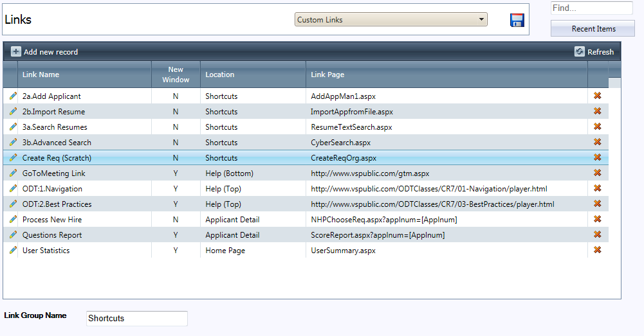The image size is (644, 336).
Task: Sort by Location column header
Action: pos(219,75)
